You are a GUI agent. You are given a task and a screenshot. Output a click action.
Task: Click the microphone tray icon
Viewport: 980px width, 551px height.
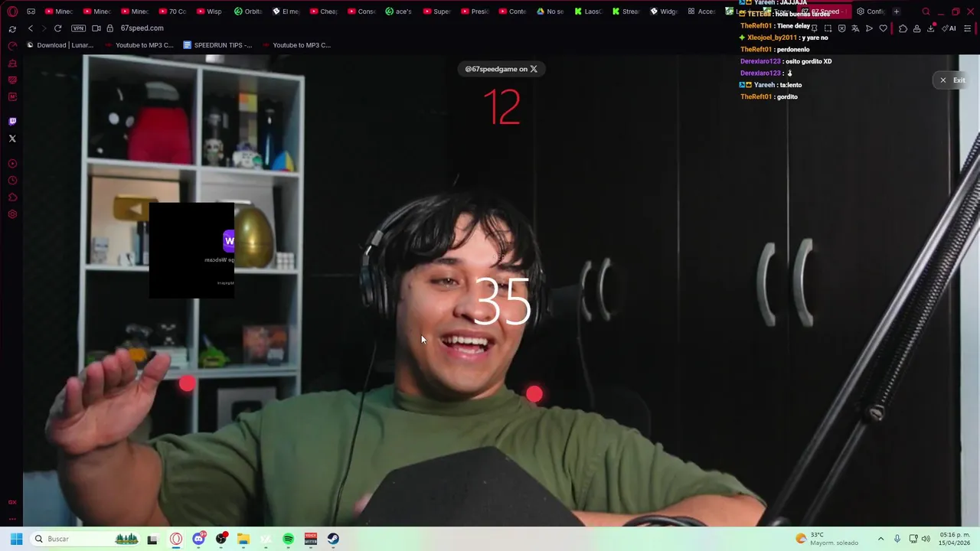tap(897, 539)
